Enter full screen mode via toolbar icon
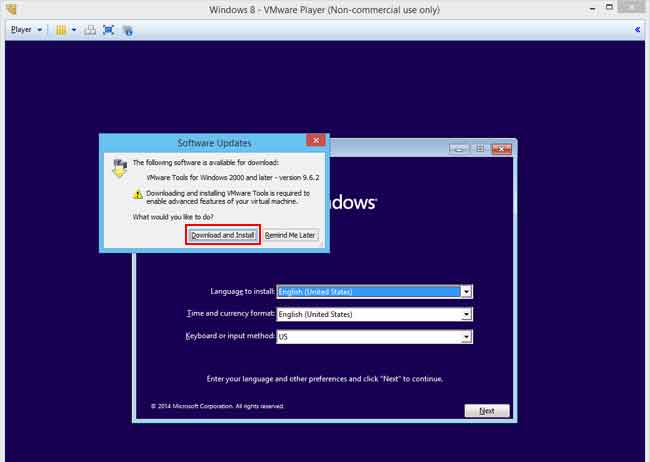 [108, 30]
